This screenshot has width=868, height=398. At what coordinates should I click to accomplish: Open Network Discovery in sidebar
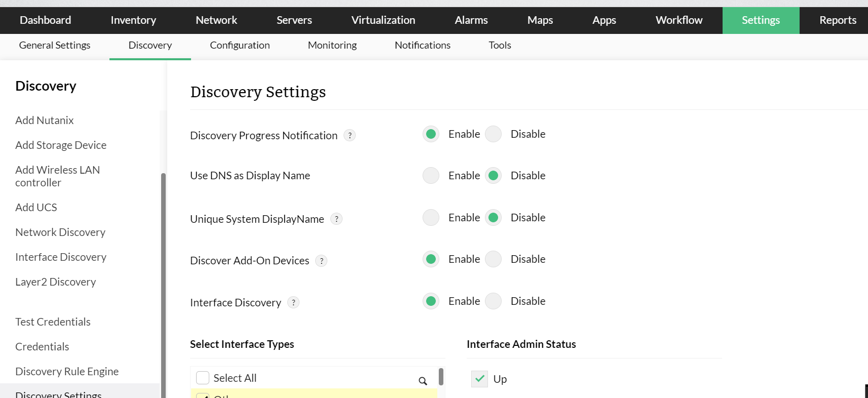tap(60, 232)
